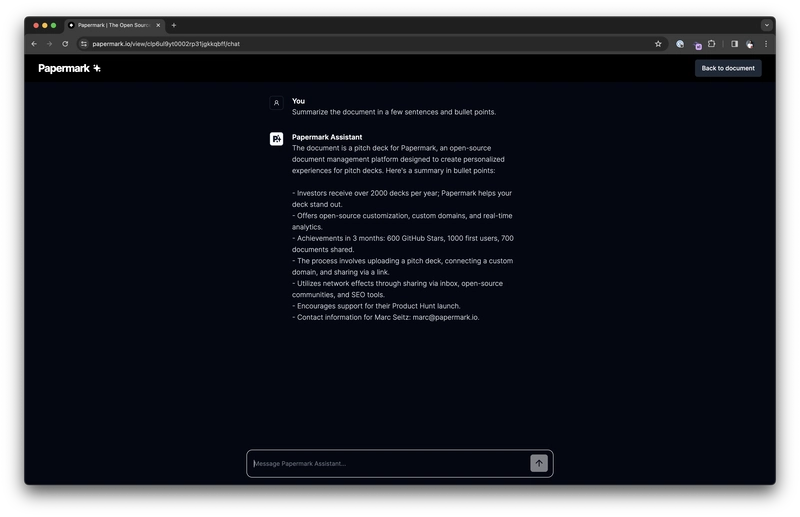Screen dimensions: 800x517
Task: Open the Chrome profile avatar
Action: click(749, 44)
